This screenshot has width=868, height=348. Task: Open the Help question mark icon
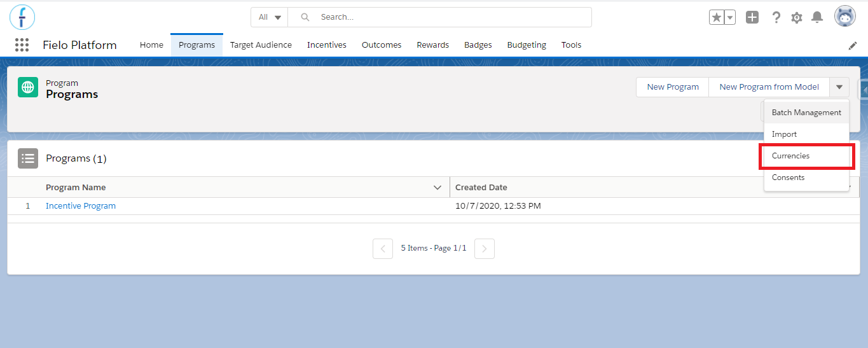click(776, 17)
